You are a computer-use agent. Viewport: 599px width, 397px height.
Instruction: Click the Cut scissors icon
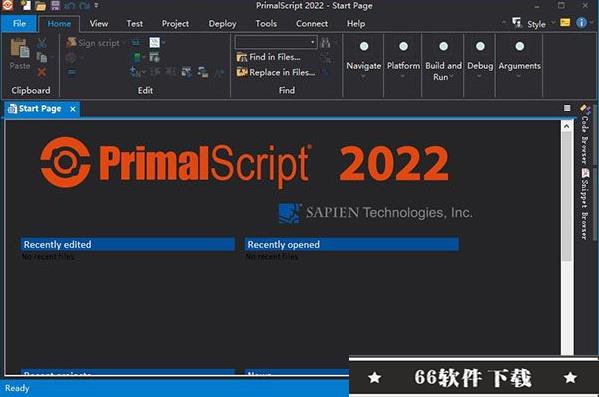click(x=42, y=43)
